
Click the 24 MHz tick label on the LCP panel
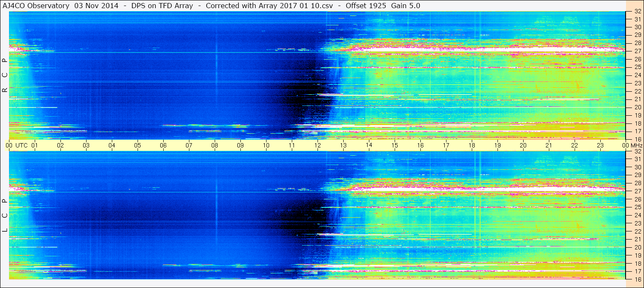[637, 215]
